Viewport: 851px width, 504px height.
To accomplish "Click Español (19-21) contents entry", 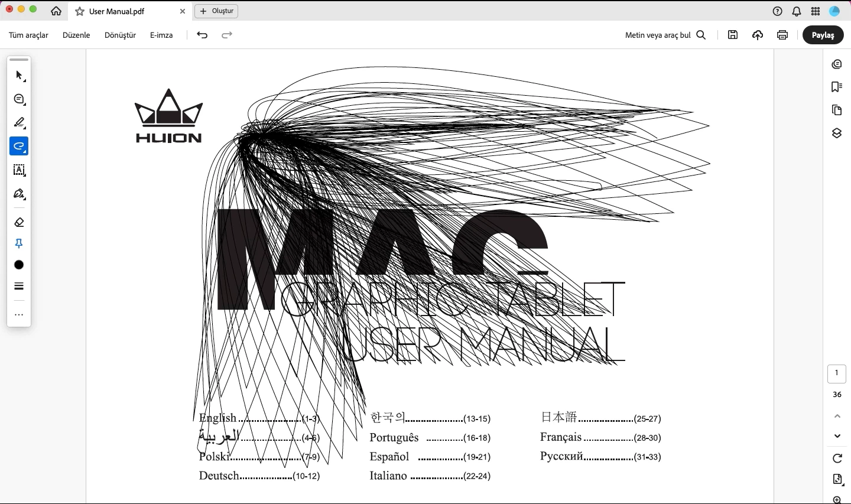I will 430,457.
